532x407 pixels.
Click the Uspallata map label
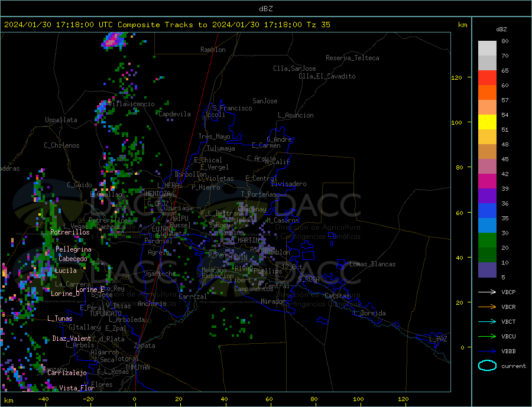tap(61, 120)
